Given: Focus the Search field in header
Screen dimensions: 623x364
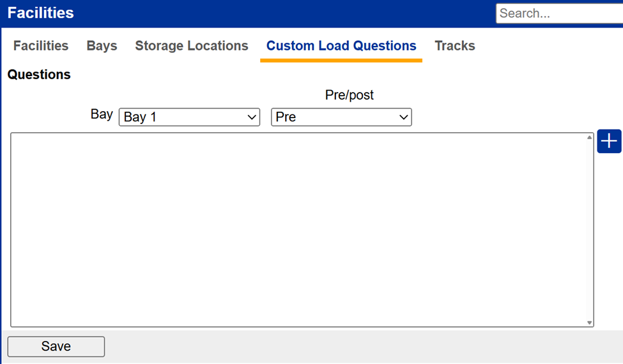Looking at the screenshot, I should [560, 13].
